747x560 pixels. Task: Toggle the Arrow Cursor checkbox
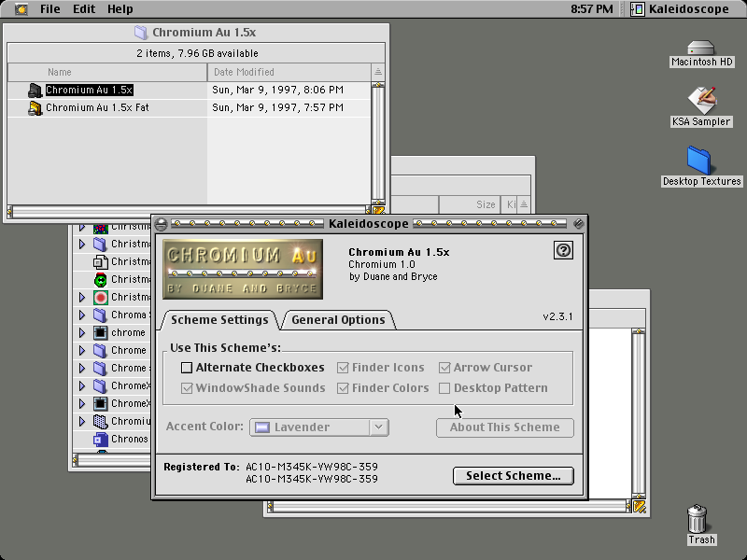click(444, 368)
